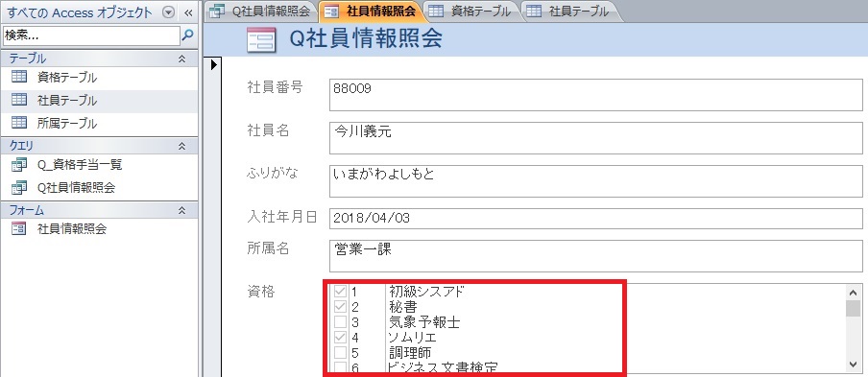Click table icon next to 所属テーブル

coord(19,123)
